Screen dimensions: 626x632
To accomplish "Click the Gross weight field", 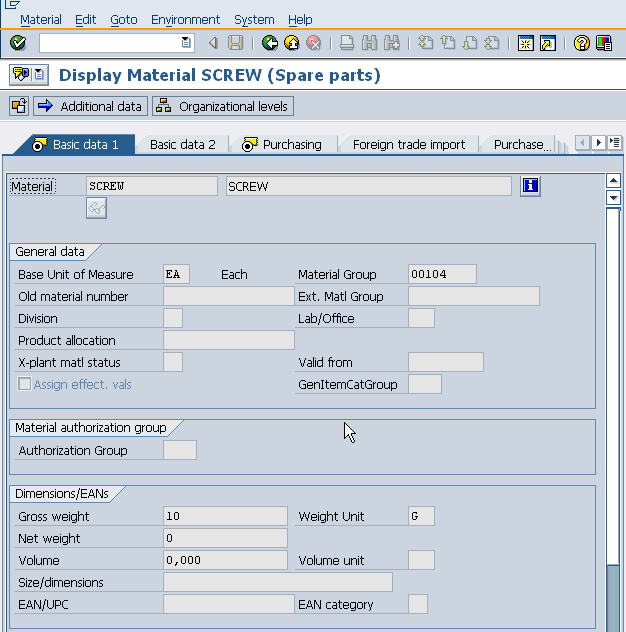I will [225, 516].
